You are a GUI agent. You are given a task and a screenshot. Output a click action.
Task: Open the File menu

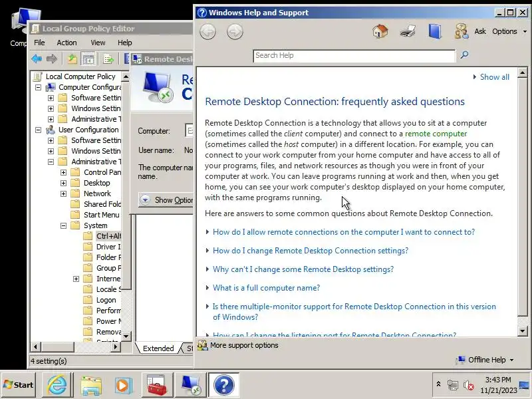click(x=39, y=43)
